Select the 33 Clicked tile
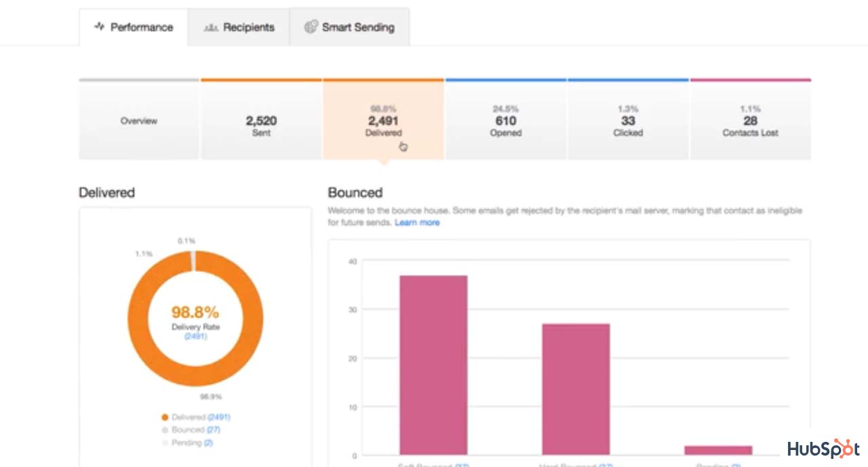The height and width of the screenshot is (467, 868). coord(628,121)
